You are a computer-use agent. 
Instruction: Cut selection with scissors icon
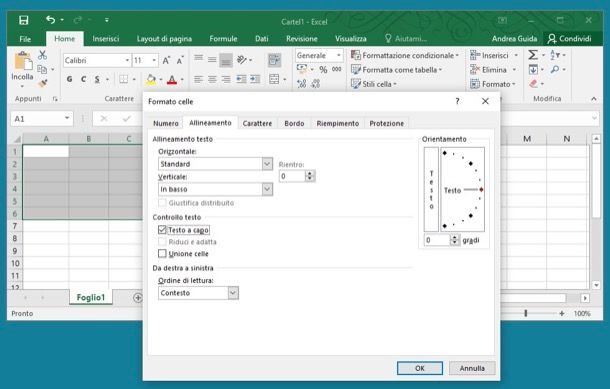(x=42, y=55)
